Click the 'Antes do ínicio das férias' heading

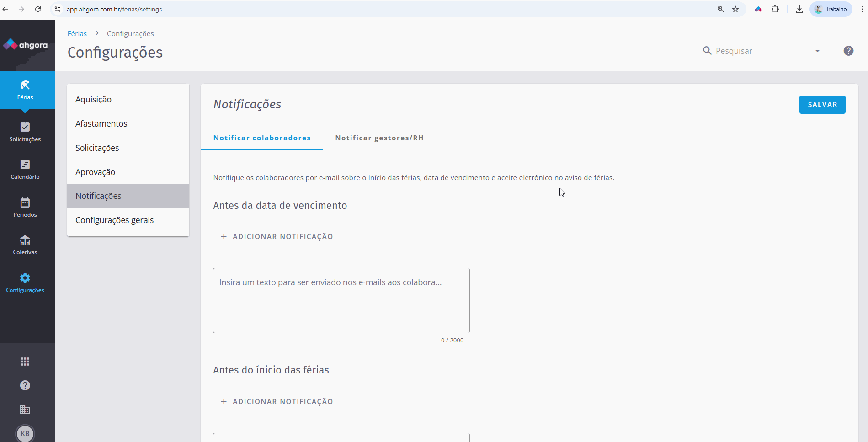point(271,370)
